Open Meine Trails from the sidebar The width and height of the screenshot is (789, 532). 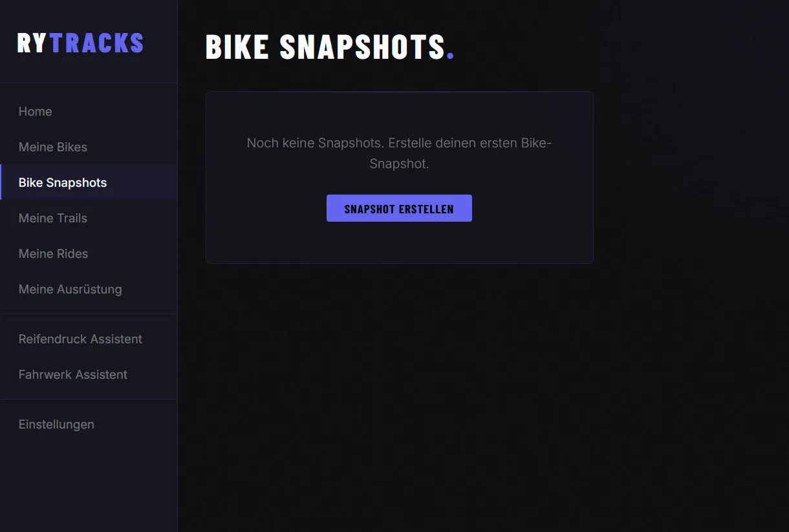click(x=52, y=218)
